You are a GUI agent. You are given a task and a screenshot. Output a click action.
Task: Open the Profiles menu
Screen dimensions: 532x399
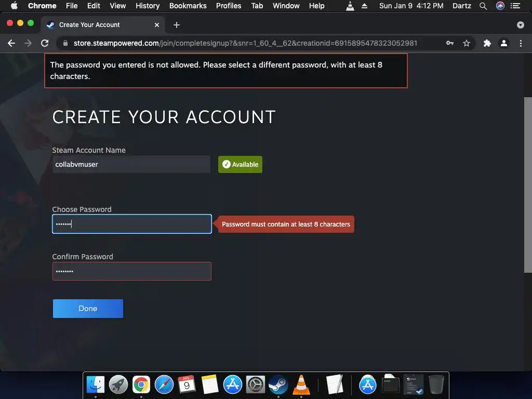[229, 6]
